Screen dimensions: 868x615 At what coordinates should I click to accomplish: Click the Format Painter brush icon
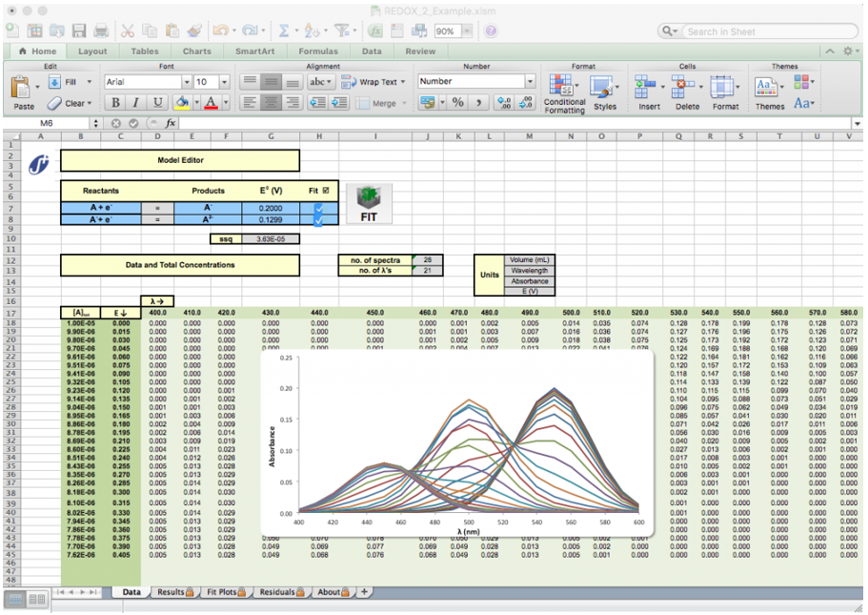[x=194, y=31]
